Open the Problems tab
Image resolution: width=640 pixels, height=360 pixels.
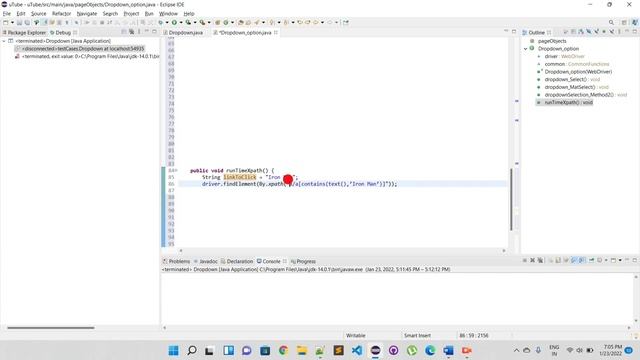click(176, 261)
